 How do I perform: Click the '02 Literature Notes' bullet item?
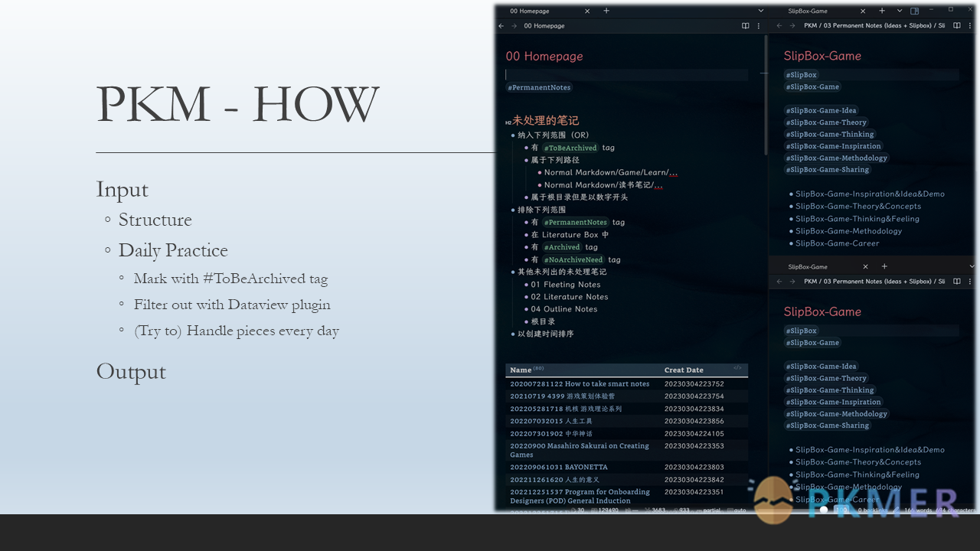coord(570,297)
